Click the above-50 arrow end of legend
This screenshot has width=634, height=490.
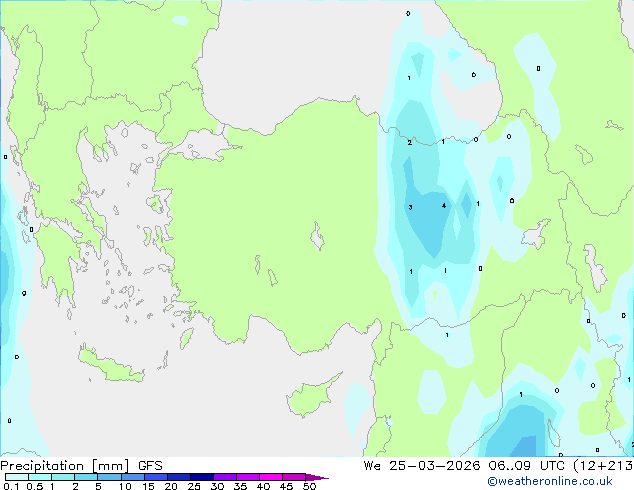point(317,477)
